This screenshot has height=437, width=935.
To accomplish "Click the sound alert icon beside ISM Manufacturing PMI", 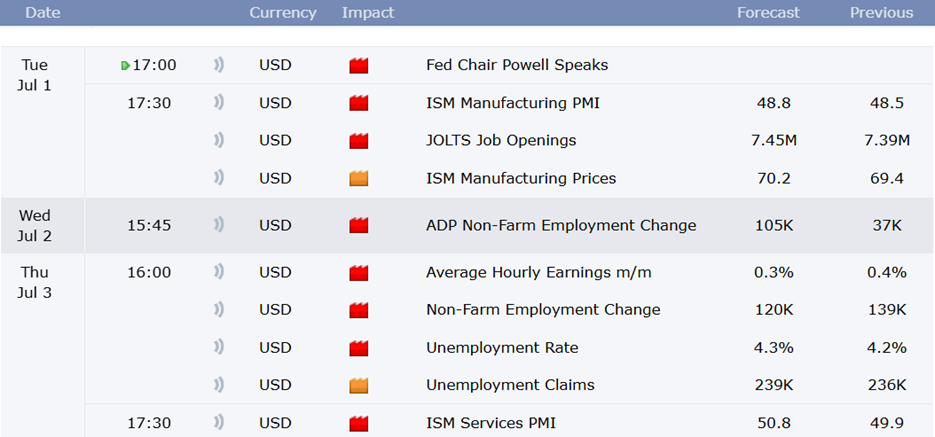I will [219, 103].
